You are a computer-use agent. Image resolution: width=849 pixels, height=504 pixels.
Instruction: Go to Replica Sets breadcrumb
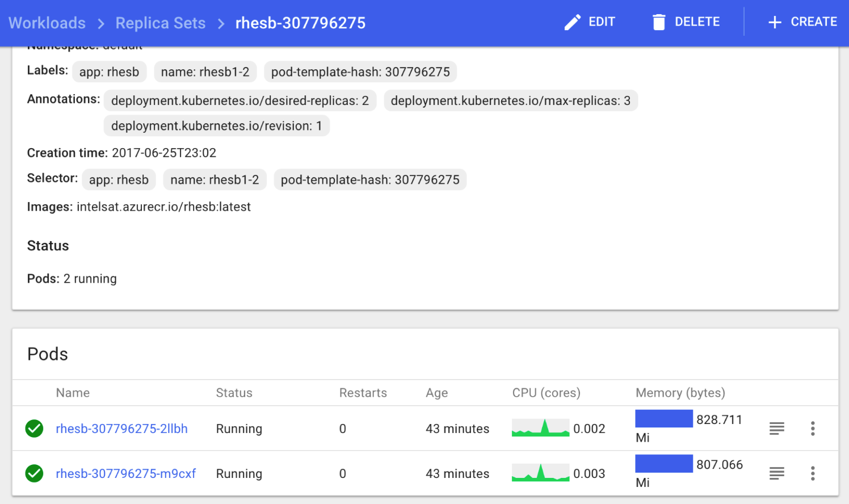(161, 23)
